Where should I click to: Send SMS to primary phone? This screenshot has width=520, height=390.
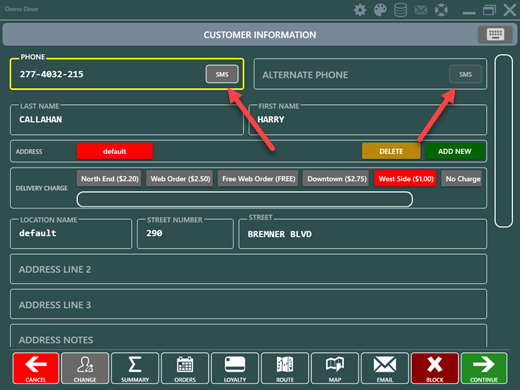(x=222, y=74)
